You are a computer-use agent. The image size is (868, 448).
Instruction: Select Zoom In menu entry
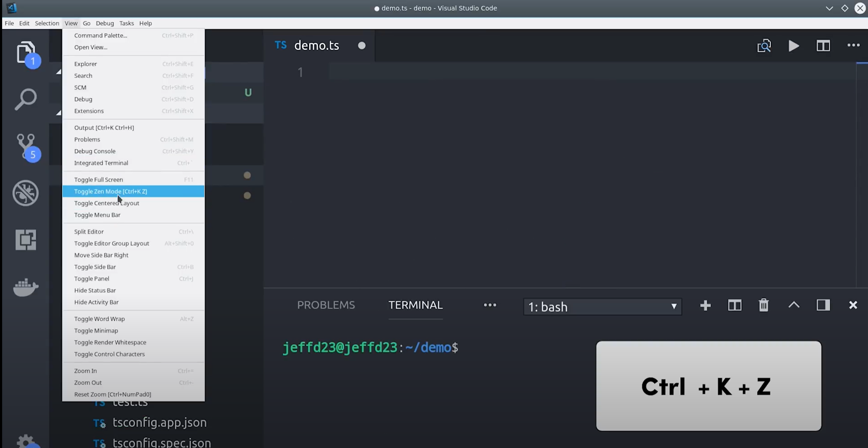pos(133,370)
